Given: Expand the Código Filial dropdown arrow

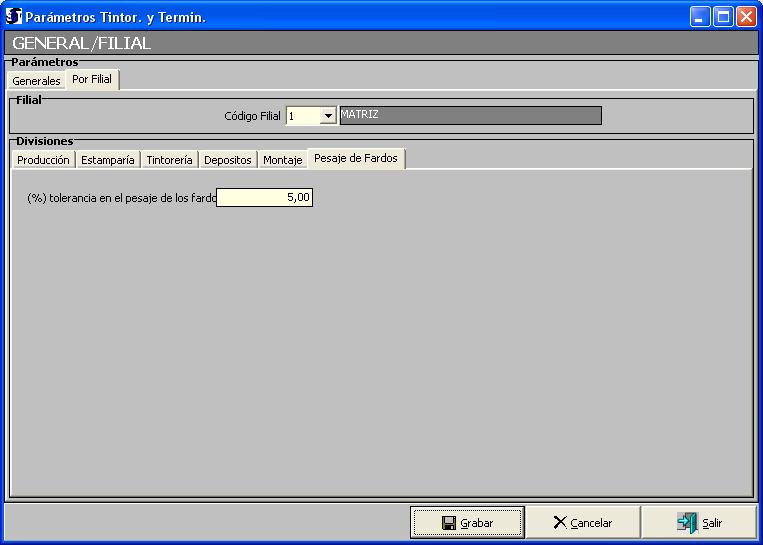Looking at the screenshot, I should click(x=327, y=116).
